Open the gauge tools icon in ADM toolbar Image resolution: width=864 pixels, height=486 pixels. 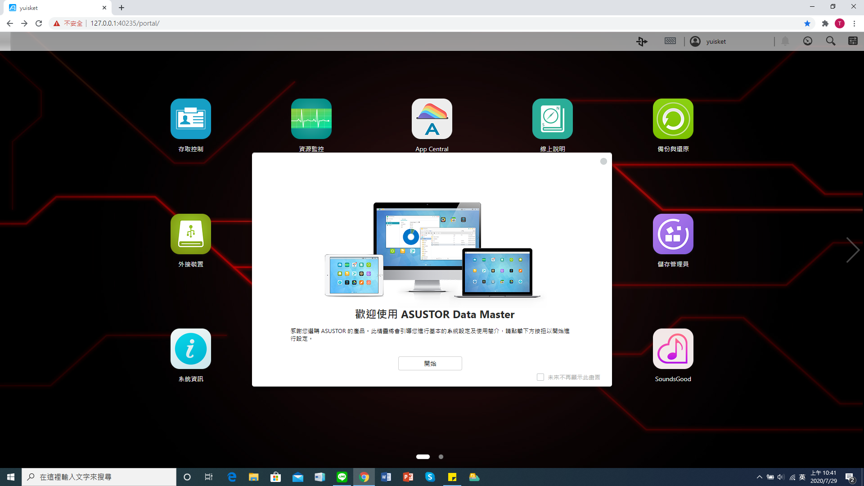(x=808, y=41)
